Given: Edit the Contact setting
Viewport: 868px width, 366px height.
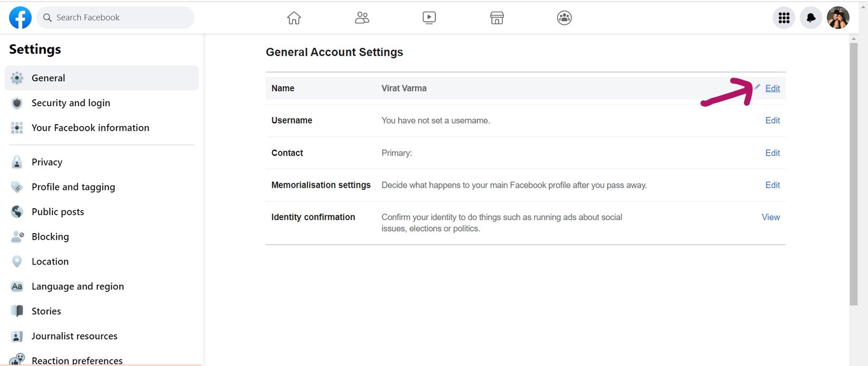Looking at the screenshot, I should (x=773, y=153).
